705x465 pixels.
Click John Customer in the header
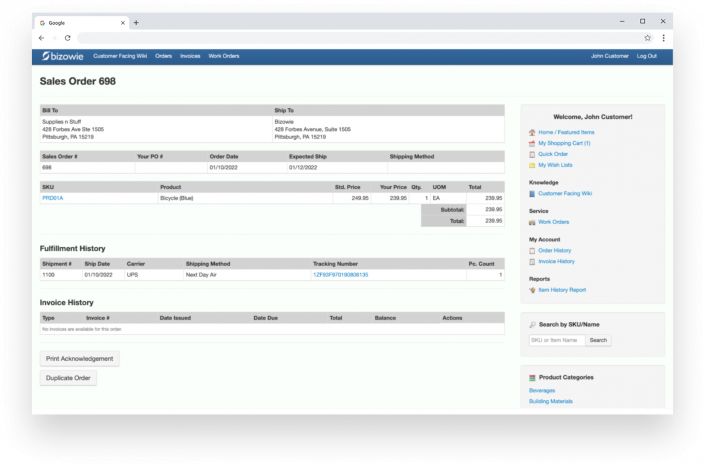(610, 56)
